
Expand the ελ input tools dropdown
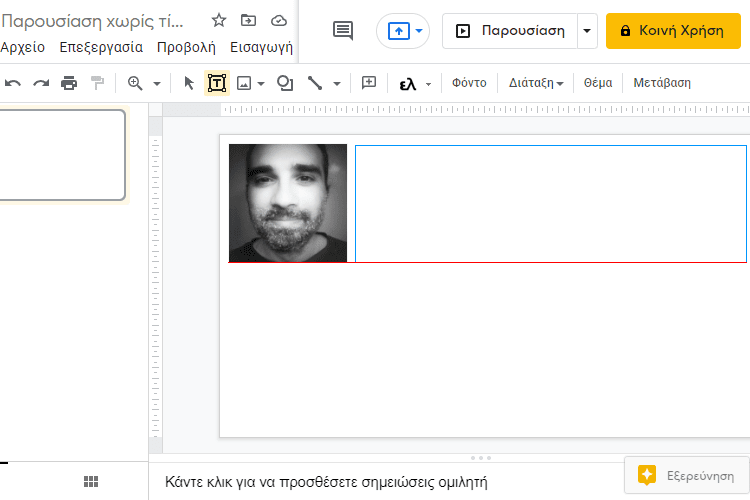pos(428,84)
